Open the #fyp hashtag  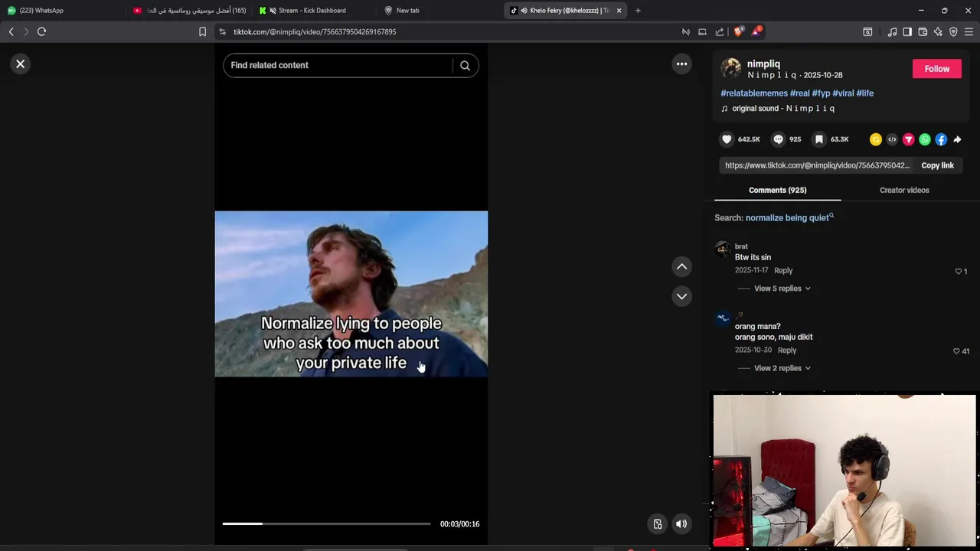click(x=821, y=93)
